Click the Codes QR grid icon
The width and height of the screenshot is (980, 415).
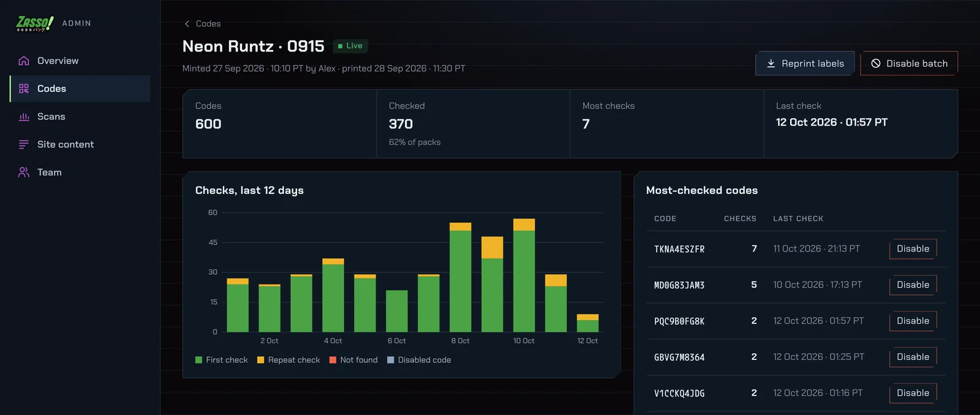click(24, 89)
